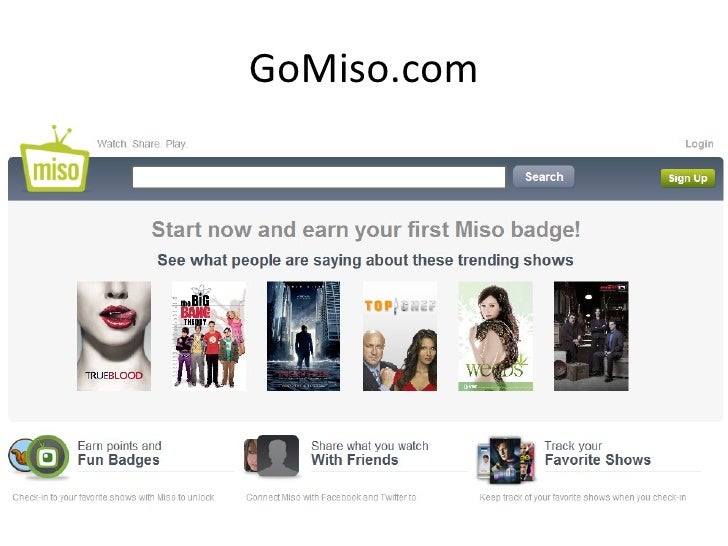Viewport: 728px width, 546px height.
Task: Select the Favorite Shows poster stack icon
Action: [x=507, y=460]
